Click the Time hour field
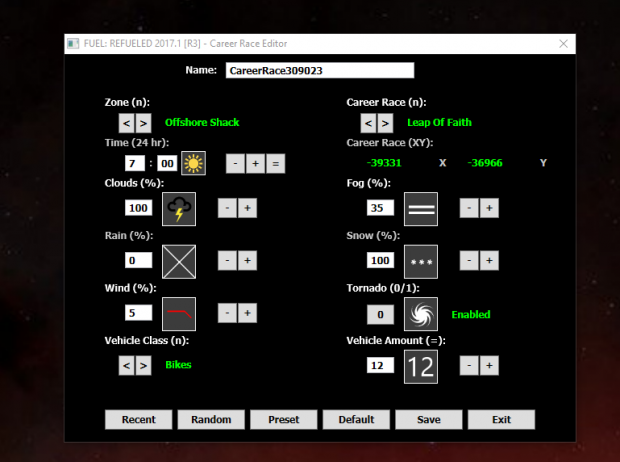 coord(135,163)
